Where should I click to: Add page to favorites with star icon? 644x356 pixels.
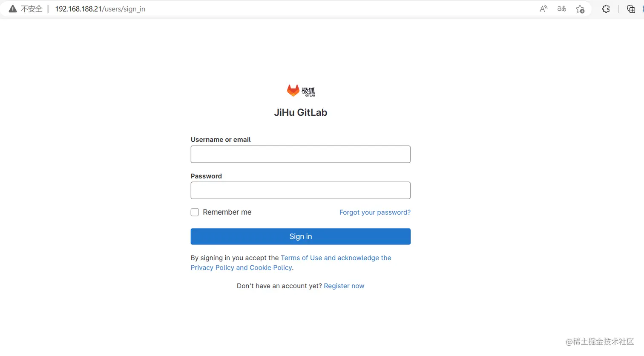(580, 9)
